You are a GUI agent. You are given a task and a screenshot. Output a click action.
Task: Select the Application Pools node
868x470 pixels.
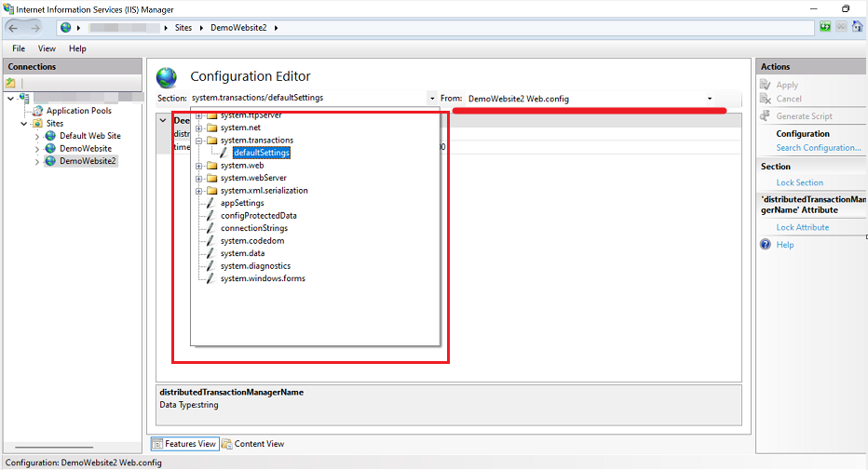point(78,111)
